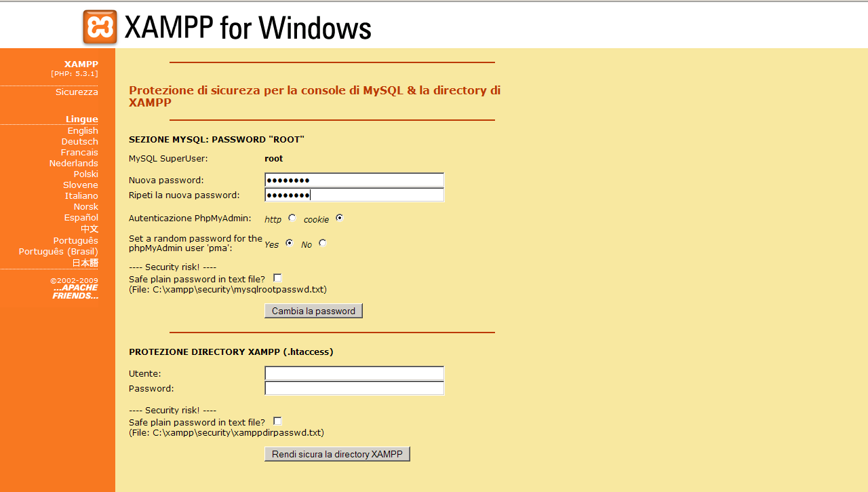The image size is (868, 492).
Task: Switch language to Português (Brasil)
Action: 58,252
